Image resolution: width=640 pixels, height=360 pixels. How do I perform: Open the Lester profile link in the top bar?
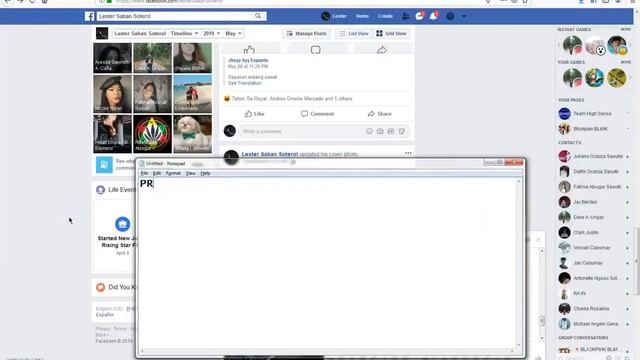click(334, 16)
